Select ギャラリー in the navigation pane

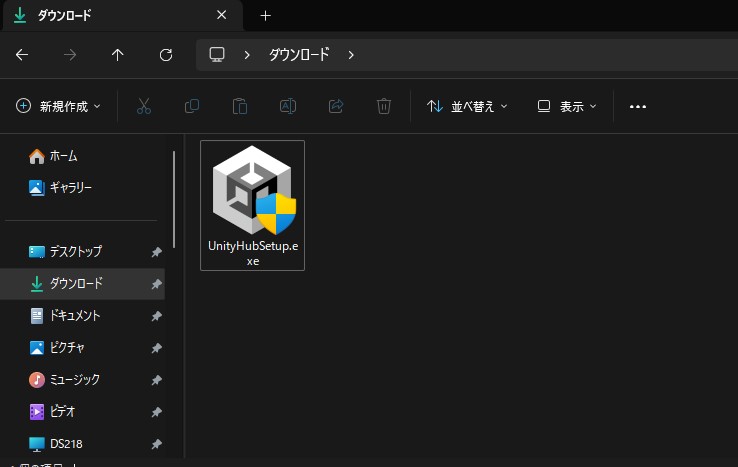(70, 187)
